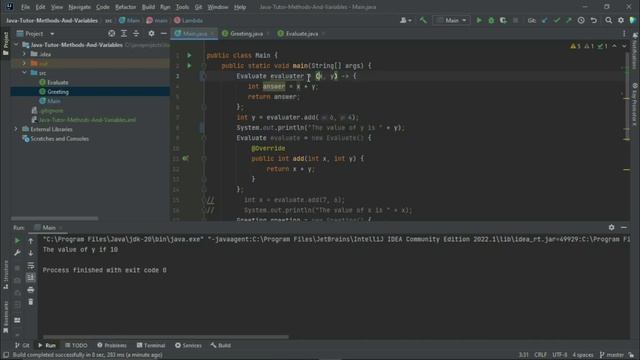Click the Lambda breadcrumb in navigation bar

tap(188, 20)
